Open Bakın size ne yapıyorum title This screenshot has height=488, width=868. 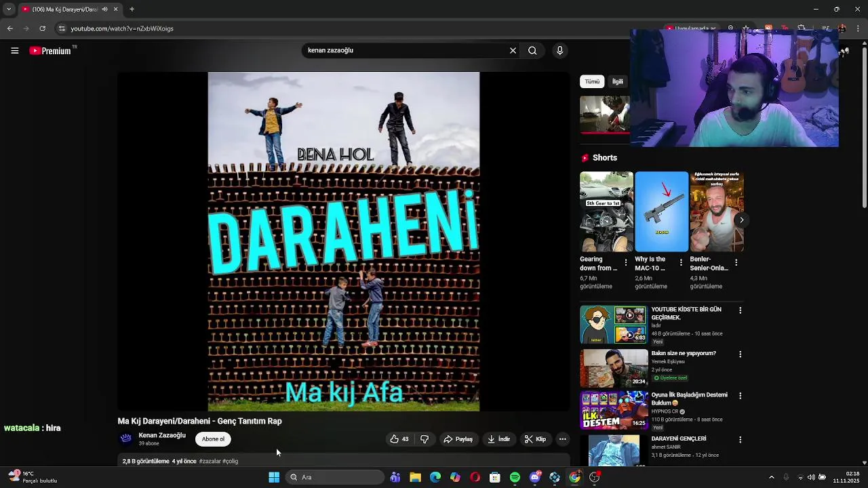tap(684, 353)
